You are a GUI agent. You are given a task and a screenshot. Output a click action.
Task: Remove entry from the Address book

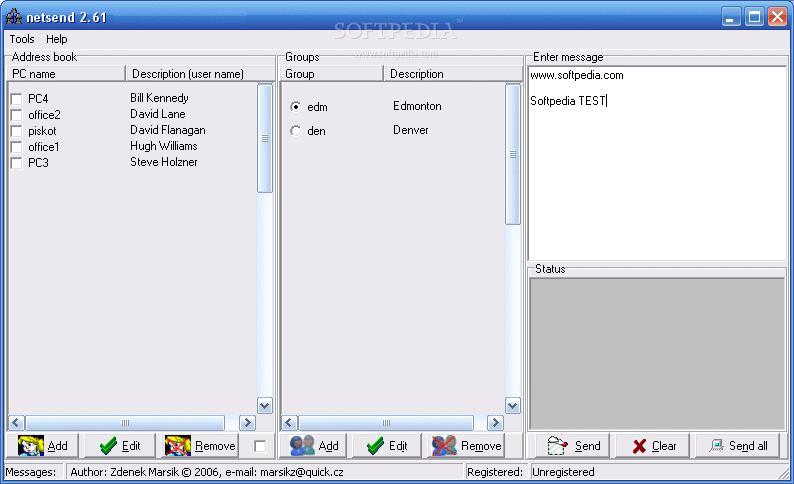point(201,446)
